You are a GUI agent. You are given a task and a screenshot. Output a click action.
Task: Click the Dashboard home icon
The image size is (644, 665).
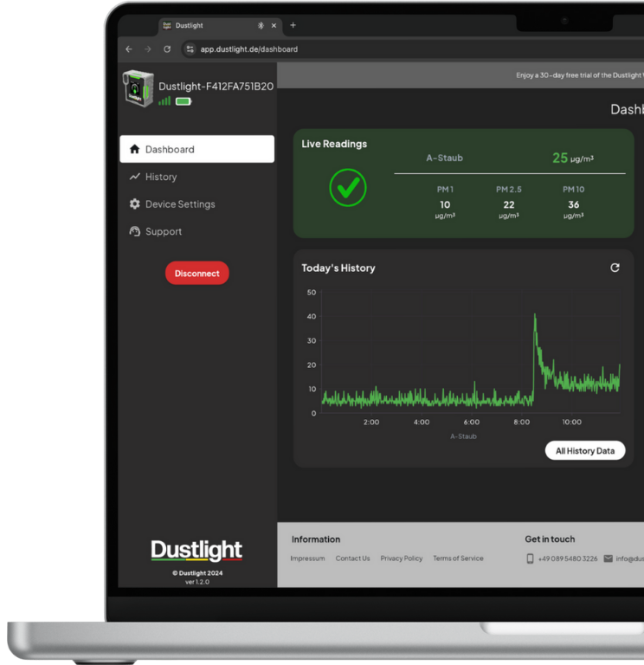tap(134, 149)
